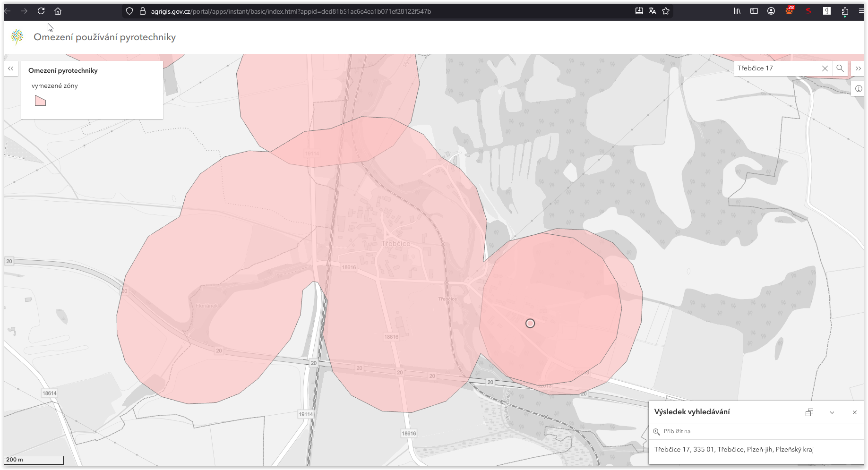Collapse the legend panel with double chevron
Viewport: 868px width, 470px height.
click(x=11, y=68)
